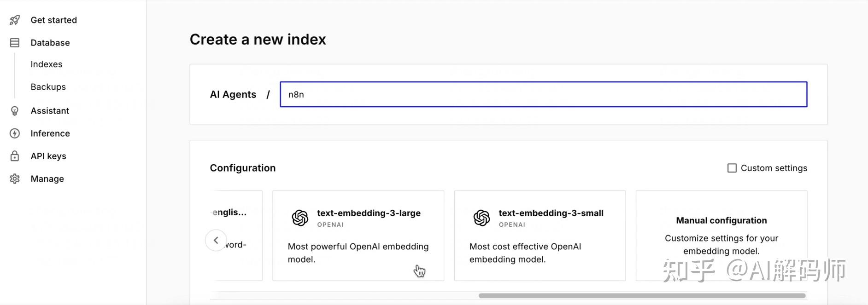
Task: Click the index name input field
Action: tap(543, 95)
